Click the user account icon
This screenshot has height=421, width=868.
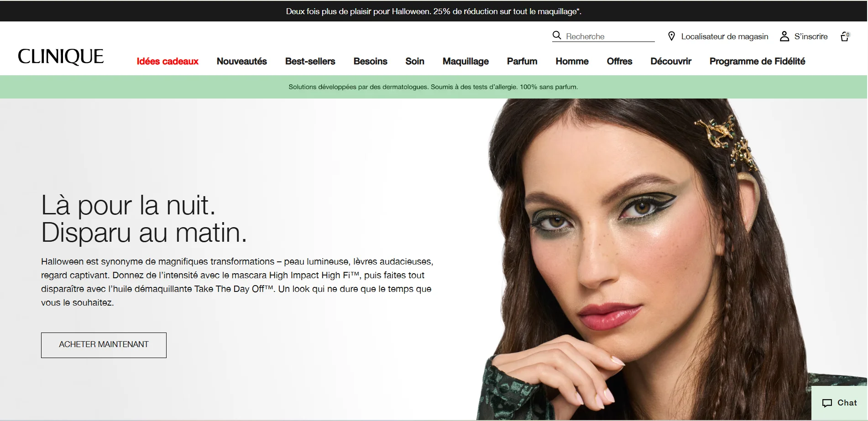point(784,36)
